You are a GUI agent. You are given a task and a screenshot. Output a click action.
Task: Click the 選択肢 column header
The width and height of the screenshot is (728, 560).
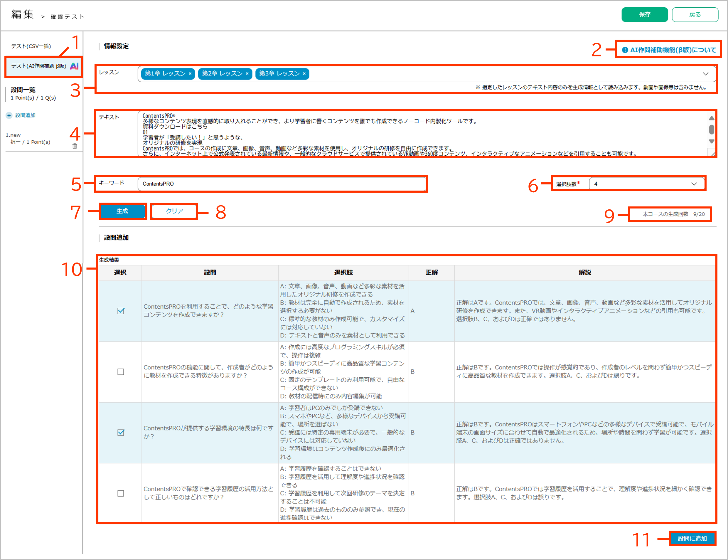(x=343, y=273)
